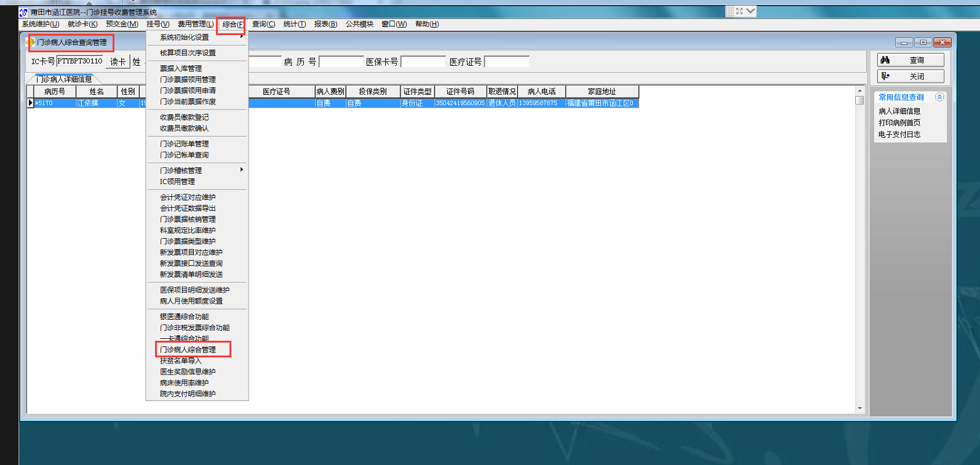
Task: Click the 病历号 column header
Action: [x=55, y=92]
